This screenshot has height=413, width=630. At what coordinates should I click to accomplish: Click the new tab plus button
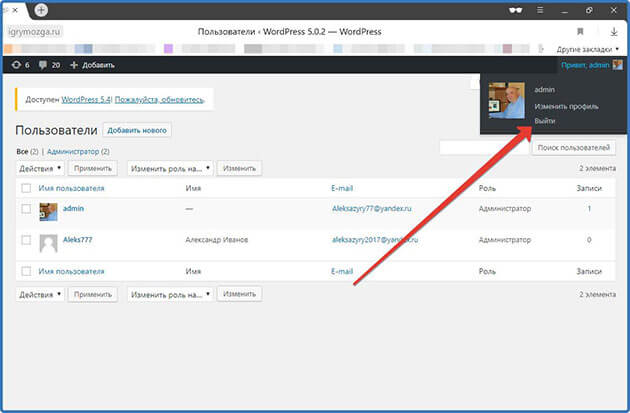click(x=41, y=10)
